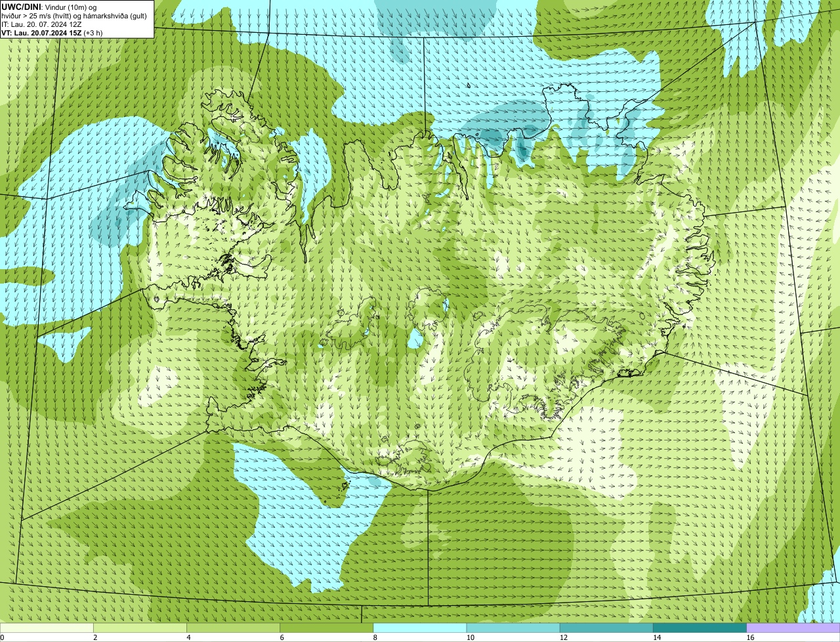The image size is (840, 642).
Task: Click the legend value "16"
Action: click(x=750, y=637)
